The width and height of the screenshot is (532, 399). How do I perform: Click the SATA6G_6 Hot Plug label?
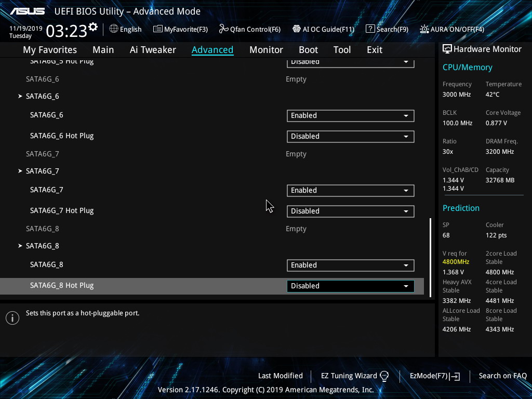(x=62, y=136)
